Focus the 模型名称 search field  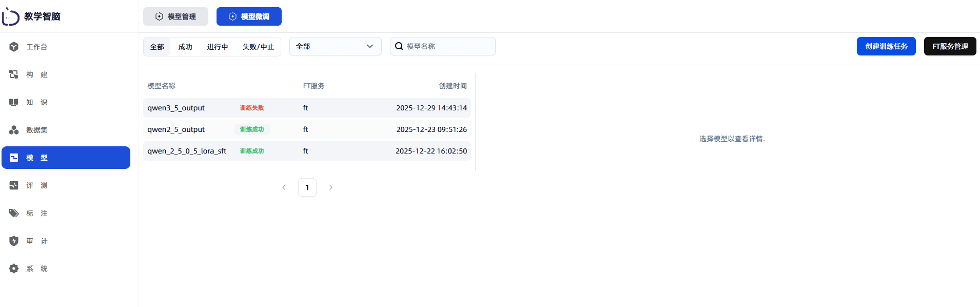[443, 46]
